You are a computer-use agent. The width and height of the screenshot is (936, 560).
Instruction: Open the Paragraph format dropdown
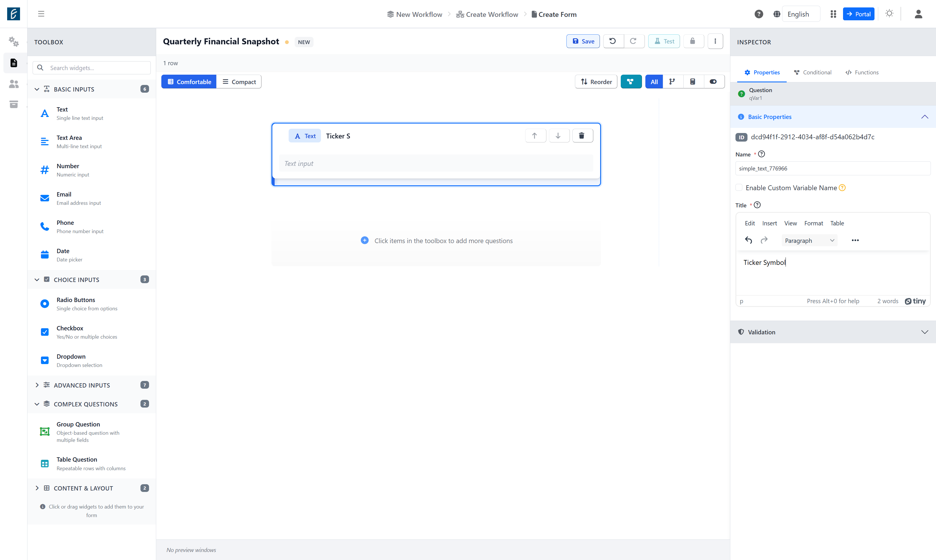pos(809,240)
